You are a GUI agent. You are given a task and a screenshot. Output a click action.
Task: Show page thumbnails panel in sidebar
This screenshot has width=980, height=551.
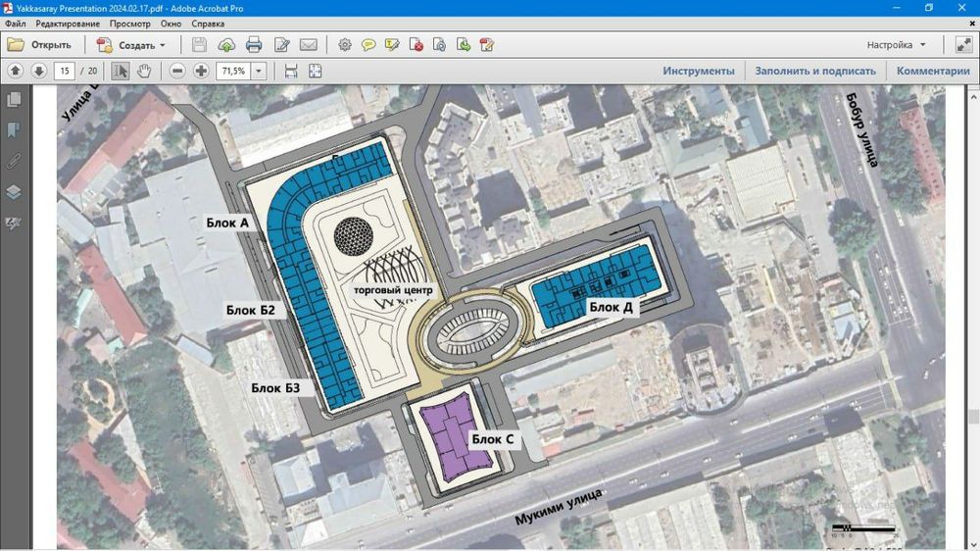[x=14, y=100]
